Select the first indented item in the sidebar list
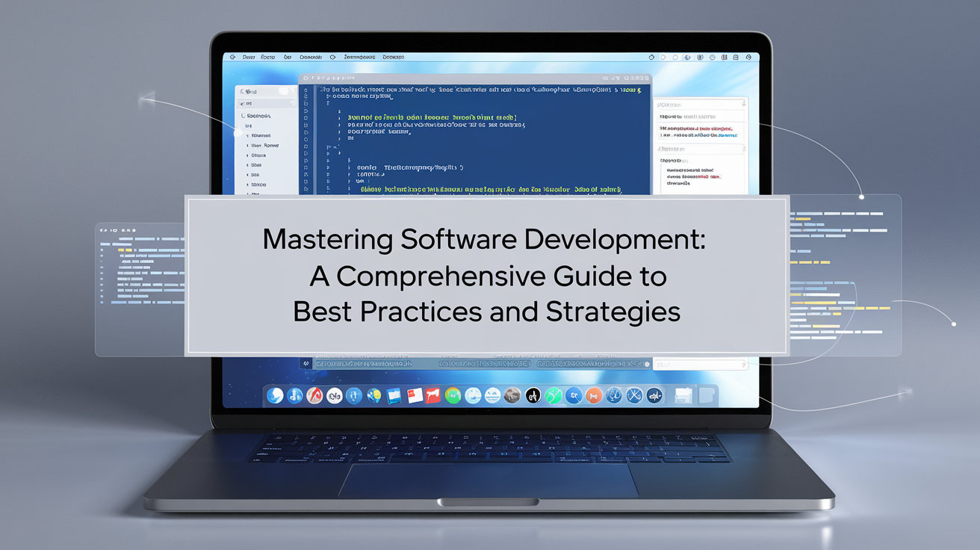 pyautogui.click(x=261, y=135)
